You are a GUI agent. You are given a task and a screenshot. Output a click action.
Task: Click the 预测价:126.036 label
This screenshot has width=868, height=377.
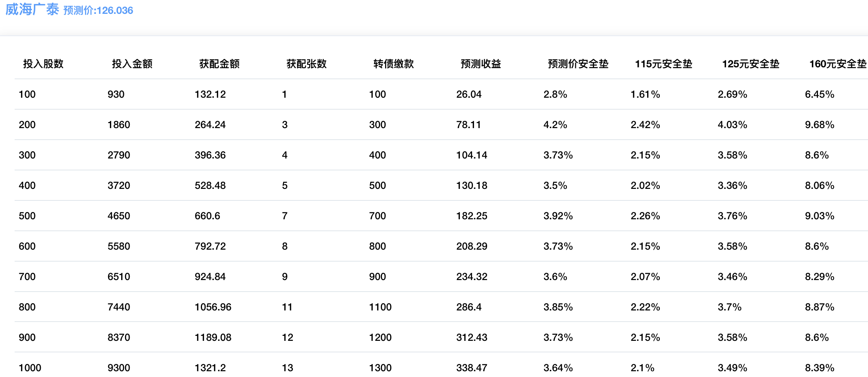point(98,10)
